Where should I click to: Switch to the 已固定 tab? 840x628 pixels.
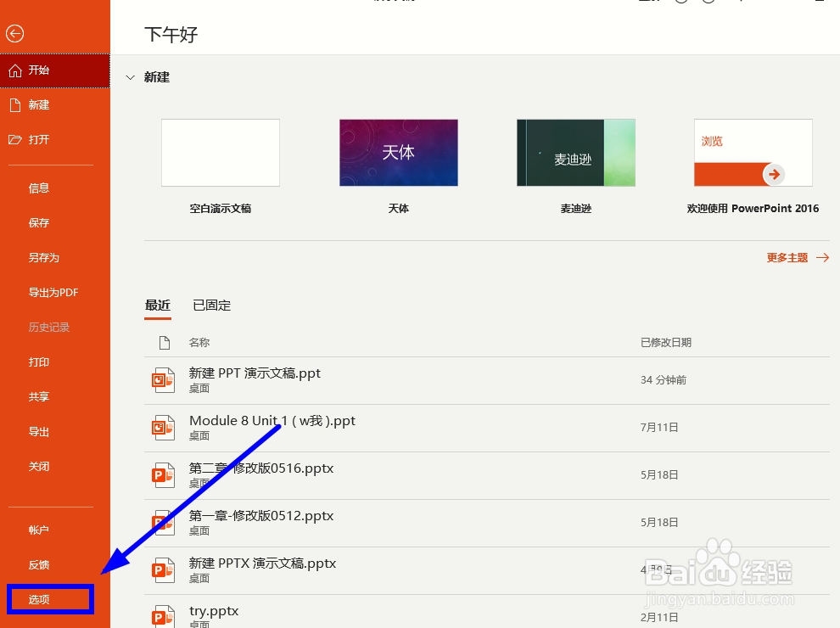click(x=211, y=306)
